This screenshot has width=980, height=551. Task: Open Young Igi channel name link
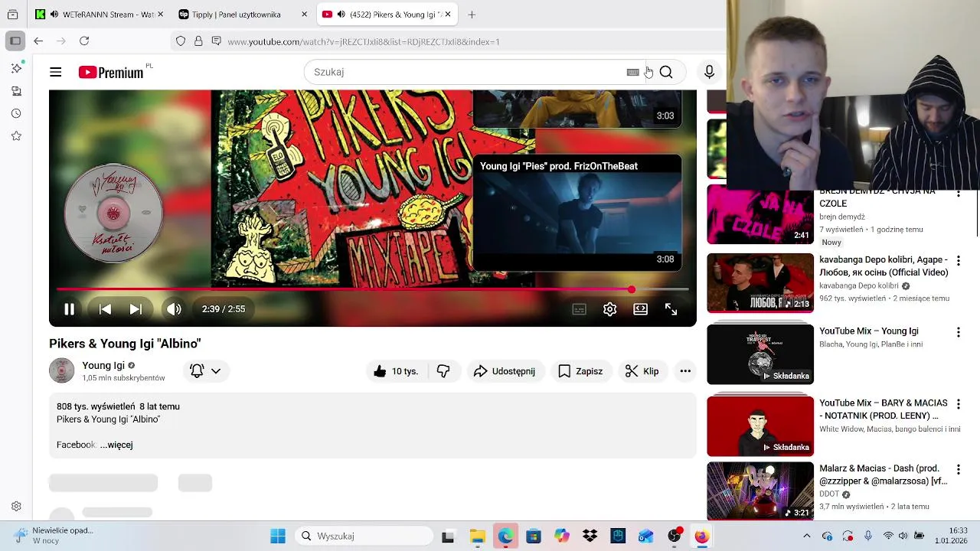point(103,366)
